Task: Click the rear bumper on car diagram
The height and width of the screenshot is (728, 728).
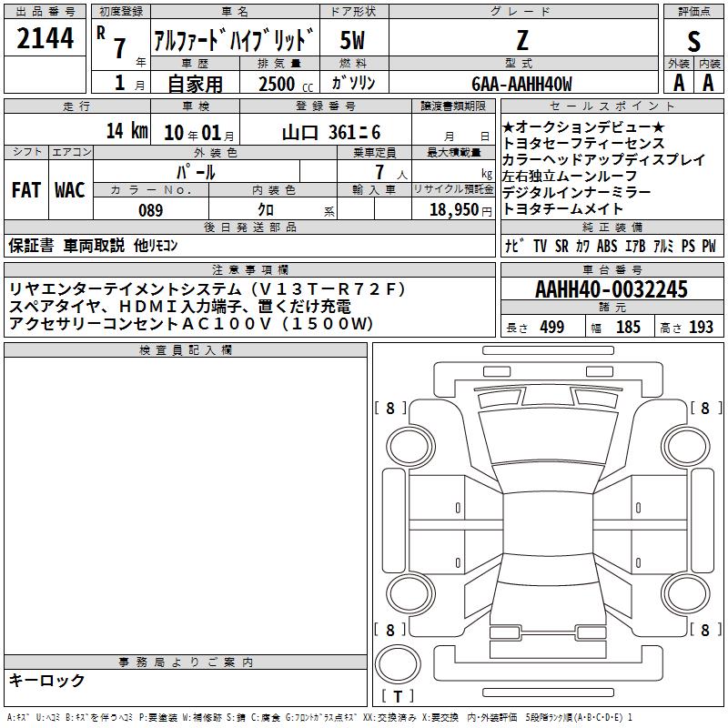Action: pos(548,665)
